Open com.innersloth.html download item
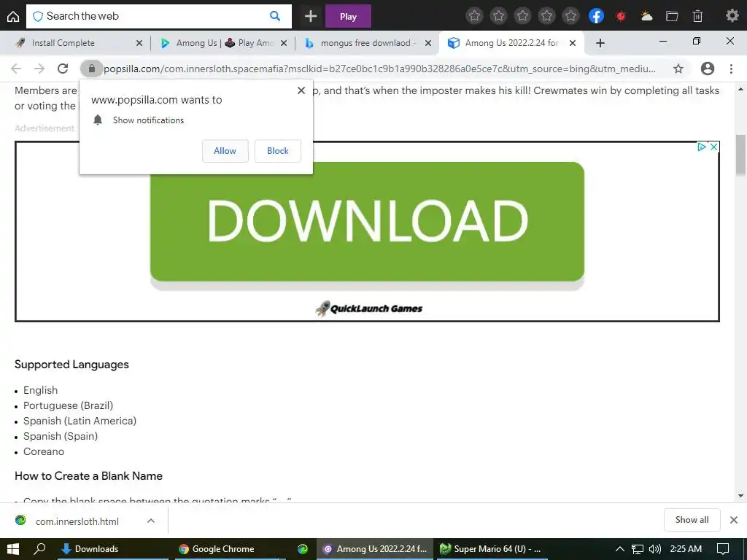Viewport: 747px width, 560px height. pyautogui.click(x=77, y=521)
